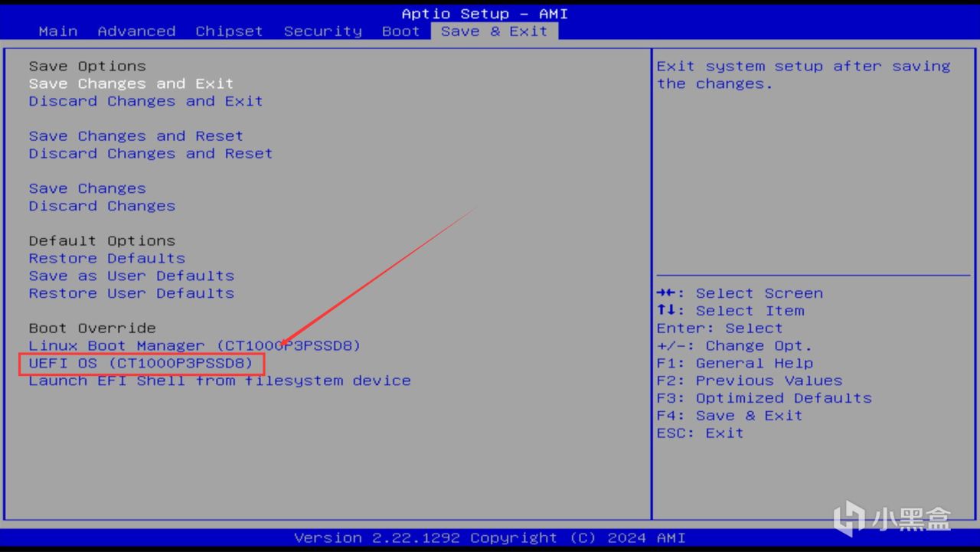Click the Save Options heading

pos(87,66)
